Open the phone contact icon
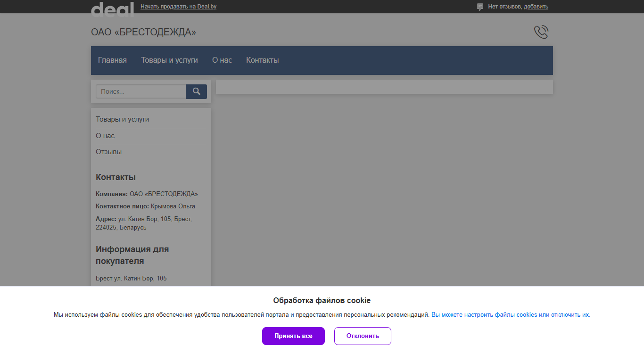Viewport: 644px width, 362px height. tap(541, 32)
